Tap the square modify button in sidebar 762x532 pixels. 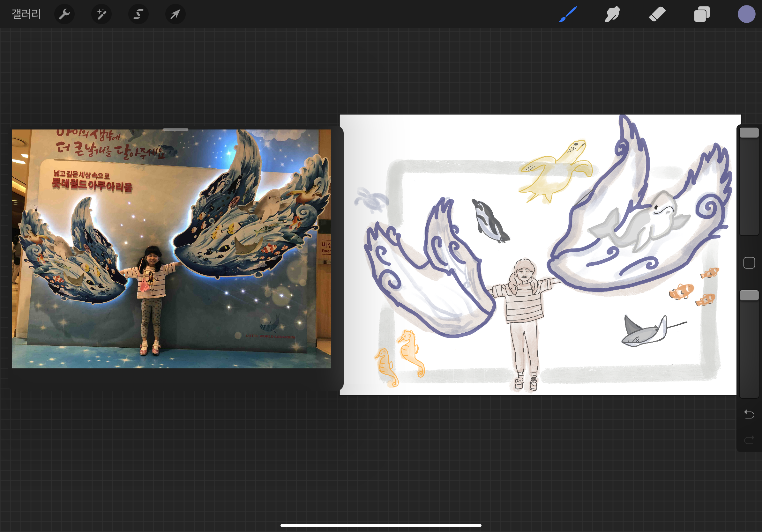tap(749, 263)
